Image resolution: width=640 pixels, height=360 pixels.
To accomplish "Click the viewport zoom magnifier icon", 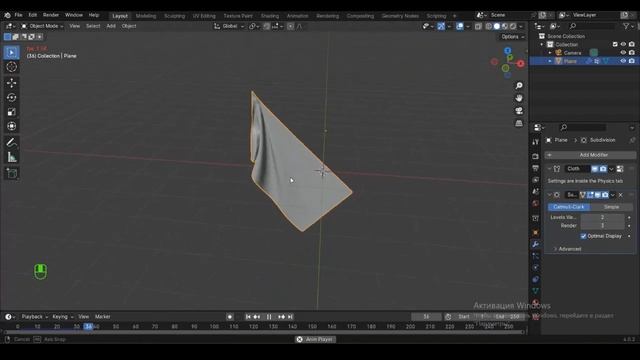I will (x=519, y=86).
